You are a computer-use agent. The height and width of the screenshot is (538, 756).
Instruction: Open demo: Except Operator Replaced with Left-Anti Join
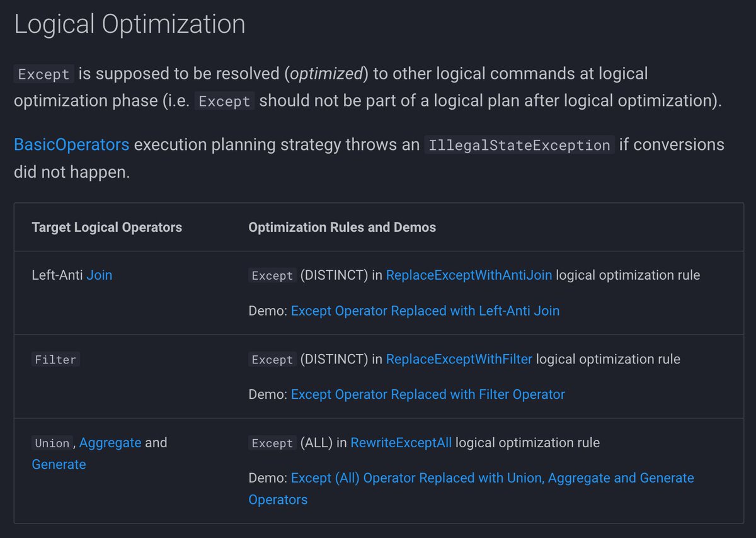425,311
